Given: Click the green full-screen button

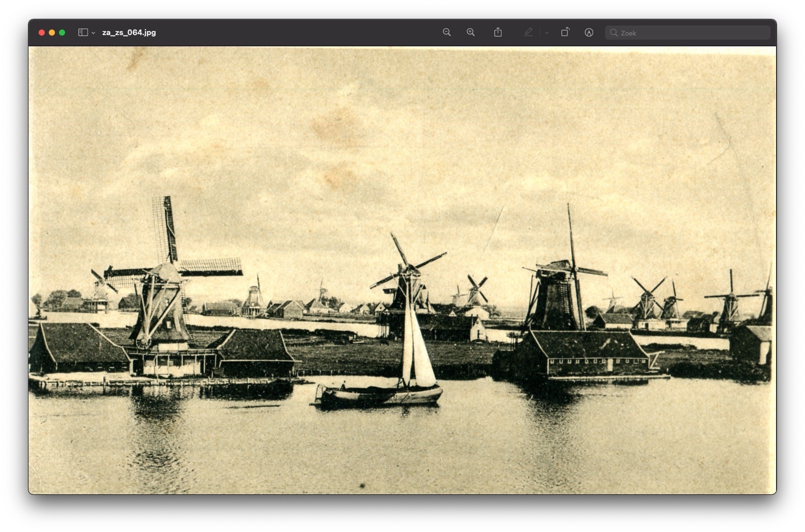Looking at the screenshot, I should (62, 33).
